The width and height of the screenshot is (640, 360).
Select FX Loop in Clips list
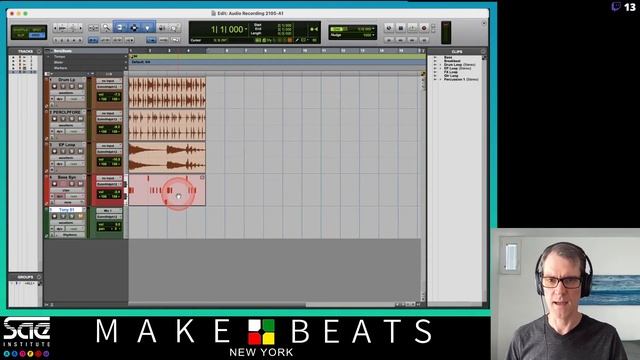tap(451, 72)
